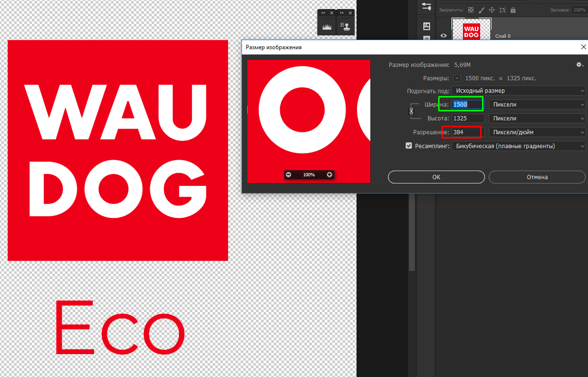Cancel dialog with Отмена button
This screenshot has width=588, height=377.
[537, 177]
